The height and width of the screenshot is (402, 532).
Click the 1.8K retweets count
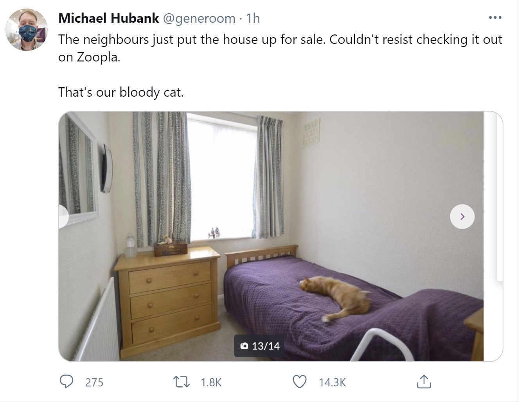211,382
